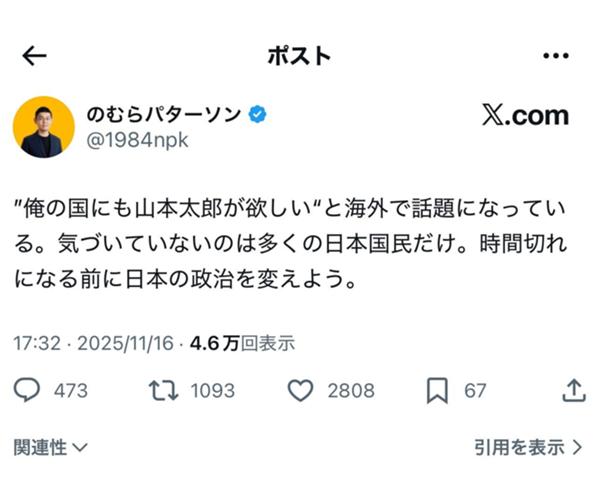Tap the share upload icon
Viewport: 600px width, 480px height.
point(573,390)
